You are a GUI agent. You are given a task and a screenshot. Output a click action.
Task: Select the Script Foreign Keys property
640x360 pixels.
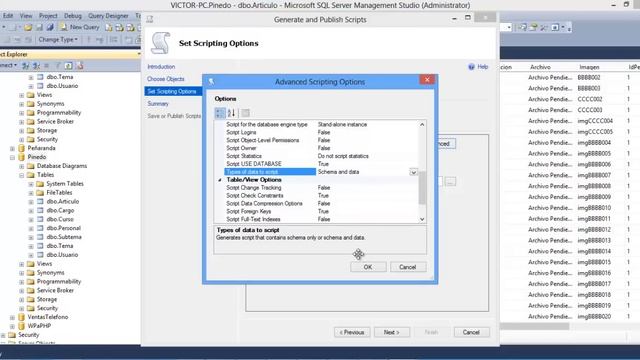321,211
